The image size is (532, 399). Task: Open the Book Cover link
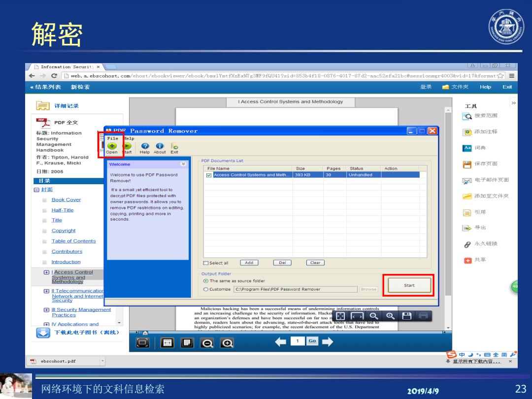[x=66, y=200]
